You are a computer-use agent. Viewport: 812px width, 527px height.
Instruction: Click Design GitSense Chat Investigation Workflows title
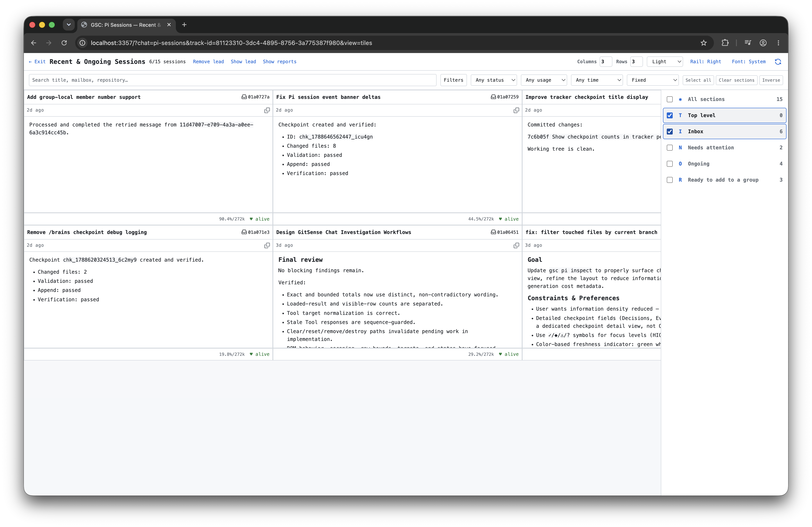[344, 232]
